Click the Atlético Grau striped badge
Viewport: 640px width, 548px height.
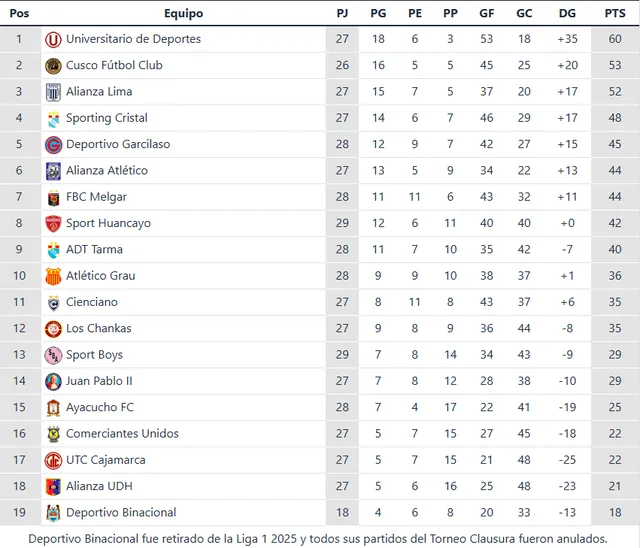tap(53, 276)
